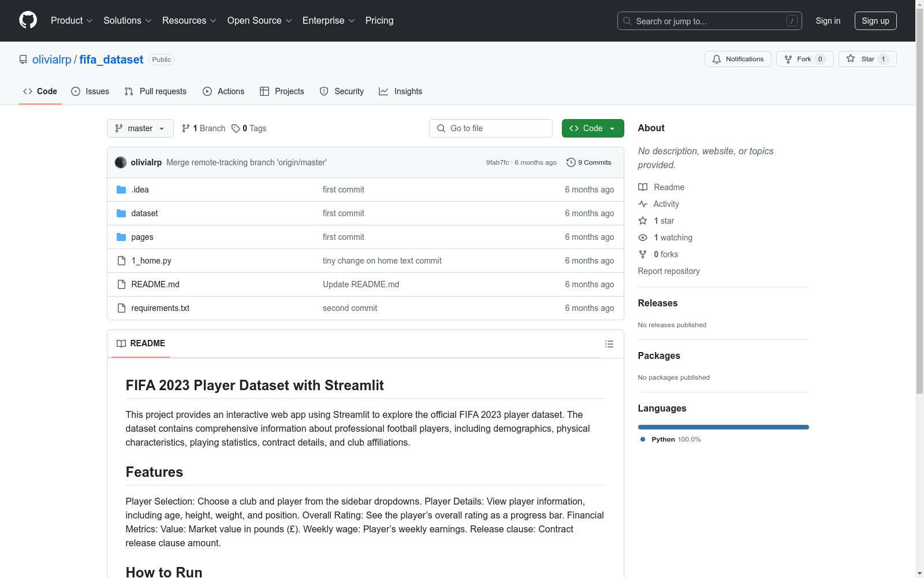924x578 pixels.
Task: Click the slash shortcut key in the search box
Action: coord(792,21)
